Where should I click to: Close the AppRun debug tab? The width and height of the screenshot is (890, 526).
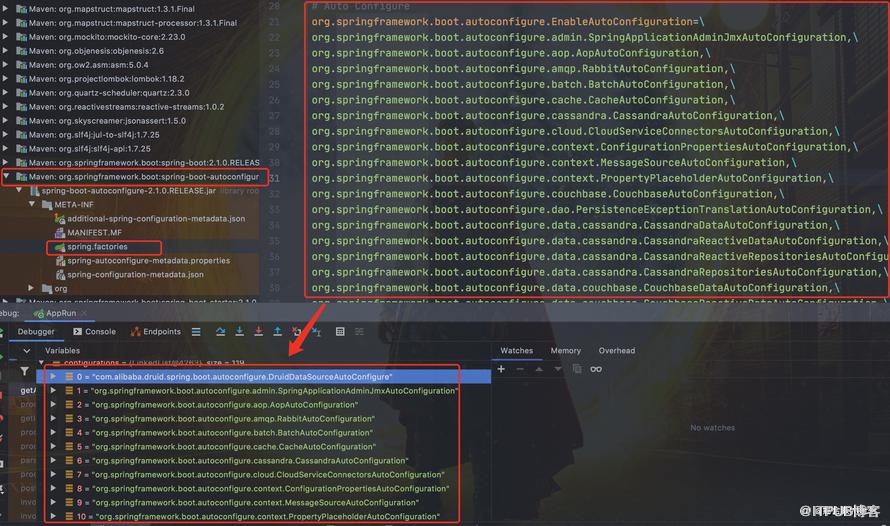pos(84,313)
